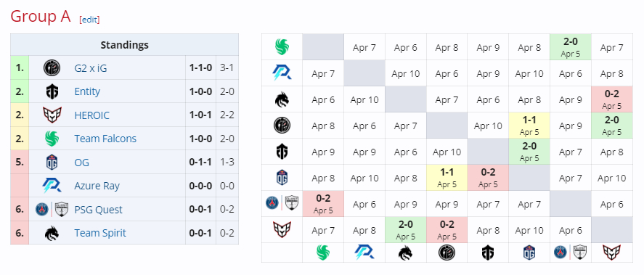The image size is (644, 275).
Task: Click the Azure Ray logo in crosstable left column
Action: point(282,73)
